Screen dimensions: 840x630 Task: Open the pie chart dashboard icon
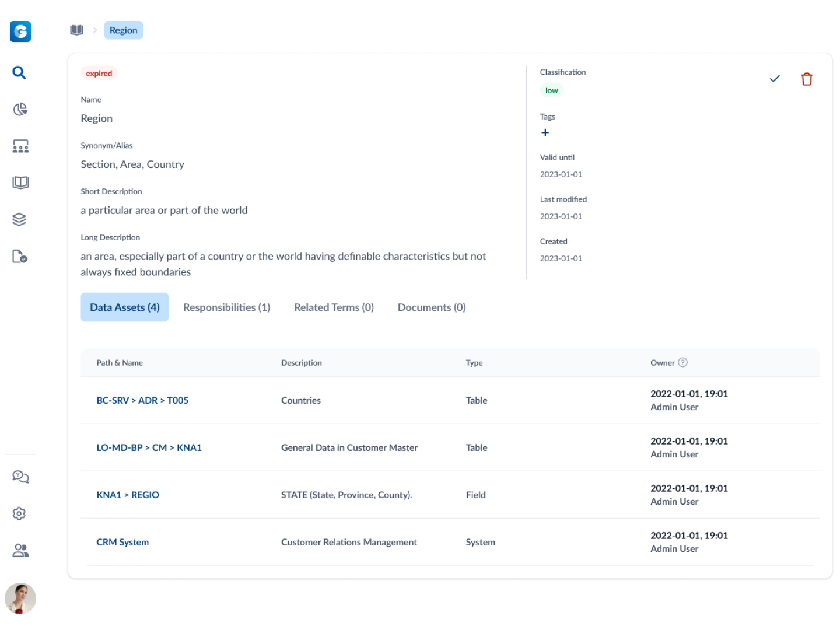click(20, 109)
